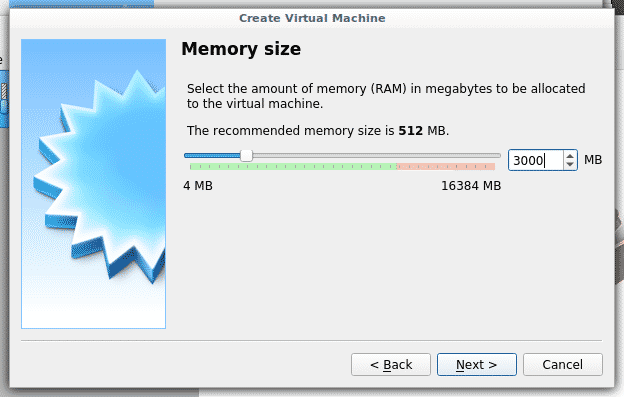Click the 16384 MB maximum label
The width and height of the screenshot is (624, 397).
tap(471, 186)
